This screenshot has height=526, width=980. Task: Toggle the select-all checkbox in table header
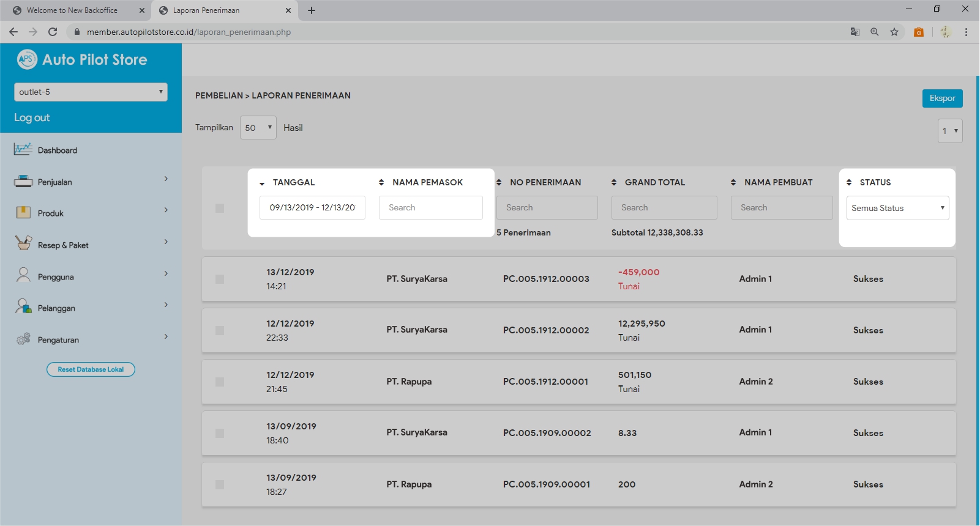[220, 209]
